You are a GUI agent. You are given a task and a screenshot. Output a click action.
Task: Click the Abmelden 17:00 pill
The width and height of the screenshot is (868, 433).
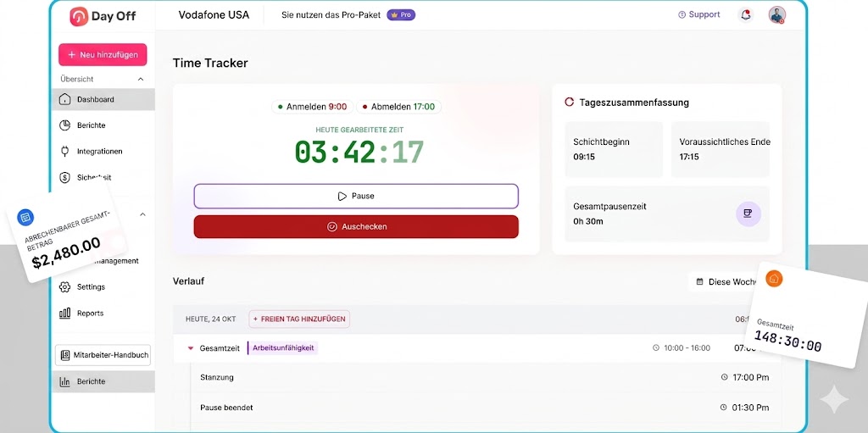(x=398, y=106)
